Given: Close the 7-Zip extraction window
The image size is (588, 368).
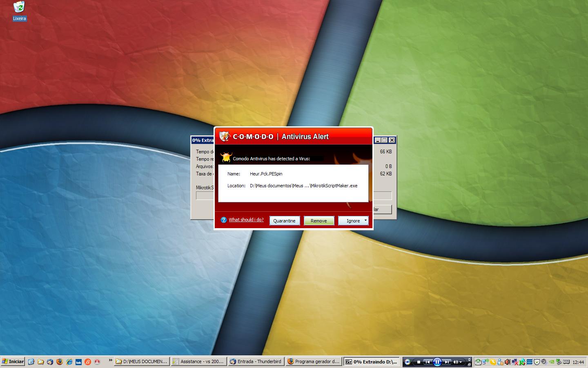Looking at the screenshot, I should coord(392,140).
